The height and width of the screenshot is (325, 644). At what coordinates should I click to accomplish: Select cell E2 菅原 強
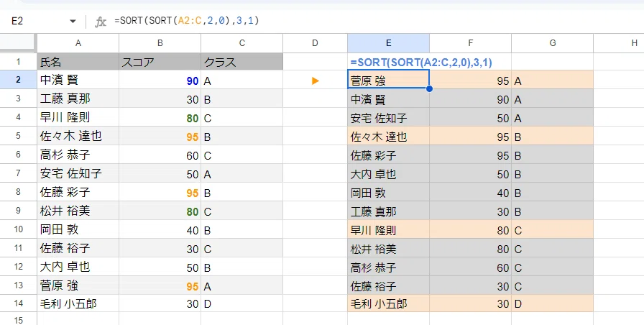[389, 80]
